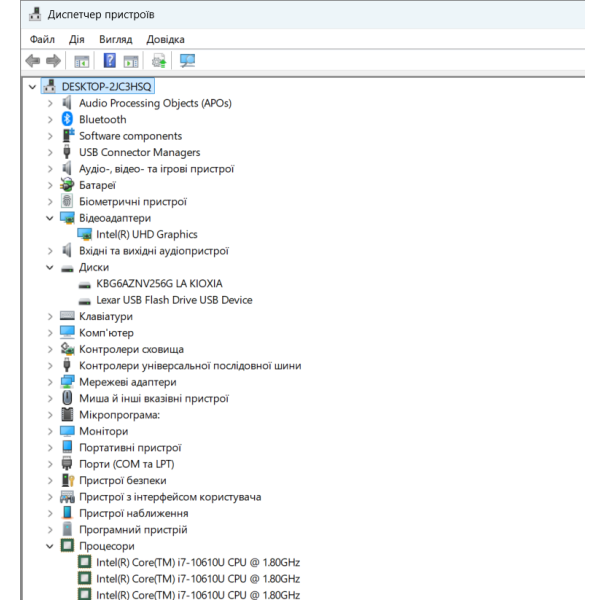Select the Програмний пристрій category
600x600 pixels.
(x=133, y=530)
